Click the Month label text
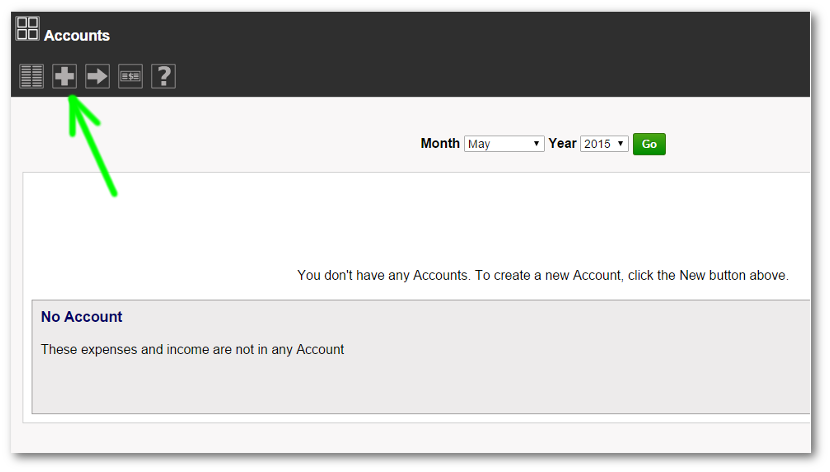 coord(440,144)
